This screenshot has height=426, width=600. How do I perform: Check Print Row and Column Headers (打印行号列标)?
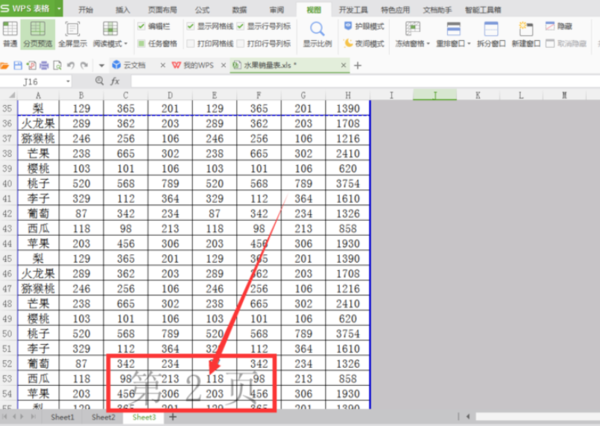pos(240,43)
